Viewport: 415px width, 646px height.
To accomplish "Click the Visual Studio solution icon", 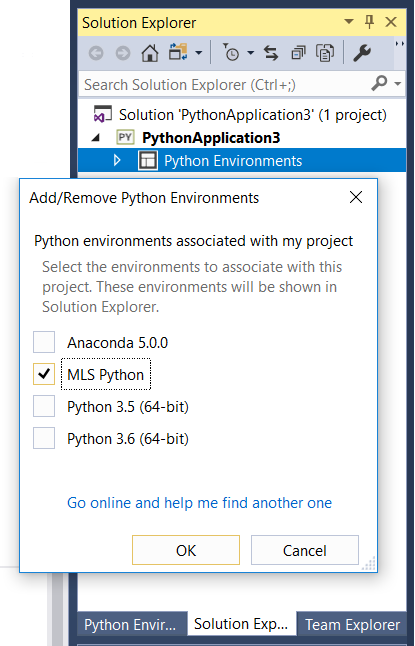I will 103,114.
